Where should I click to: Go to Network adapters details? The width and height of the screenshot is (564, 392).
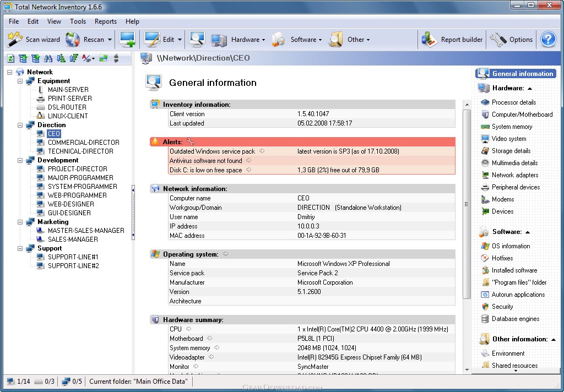point(514,175)
